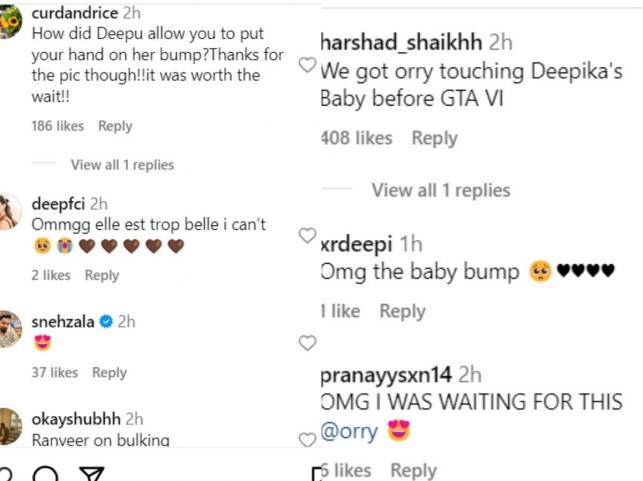The height and width of the screenshot is (481, 643).
Task: Click the paper plane share icon
Action: click(x=91, y=473)
